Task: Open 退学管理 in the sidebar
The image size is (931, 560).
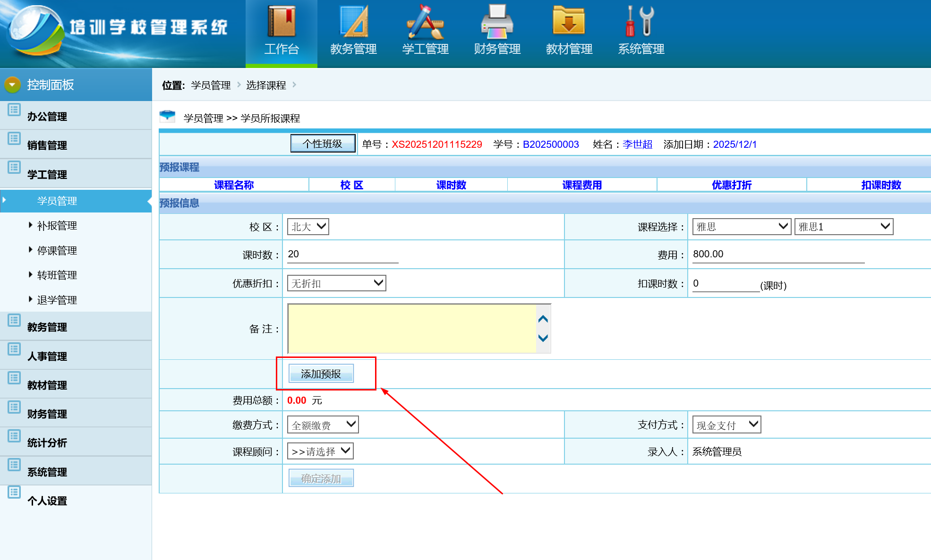Action: coord(57,300)
